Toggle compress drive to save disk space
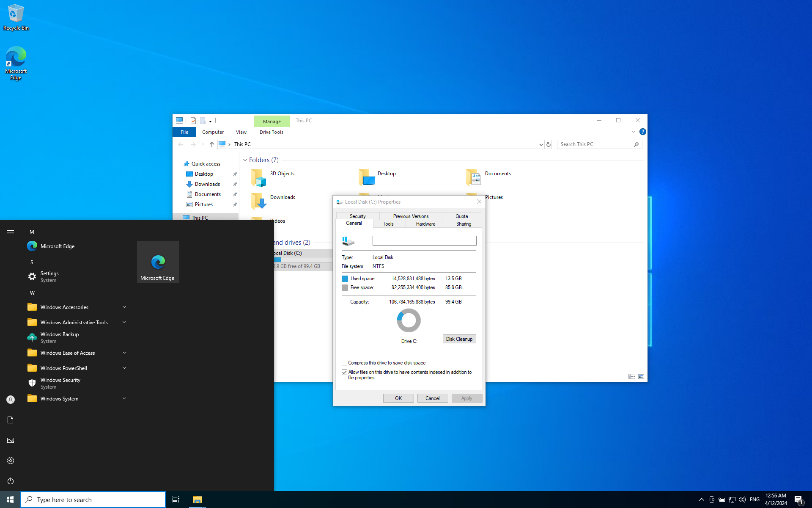 tap(344, 362)
